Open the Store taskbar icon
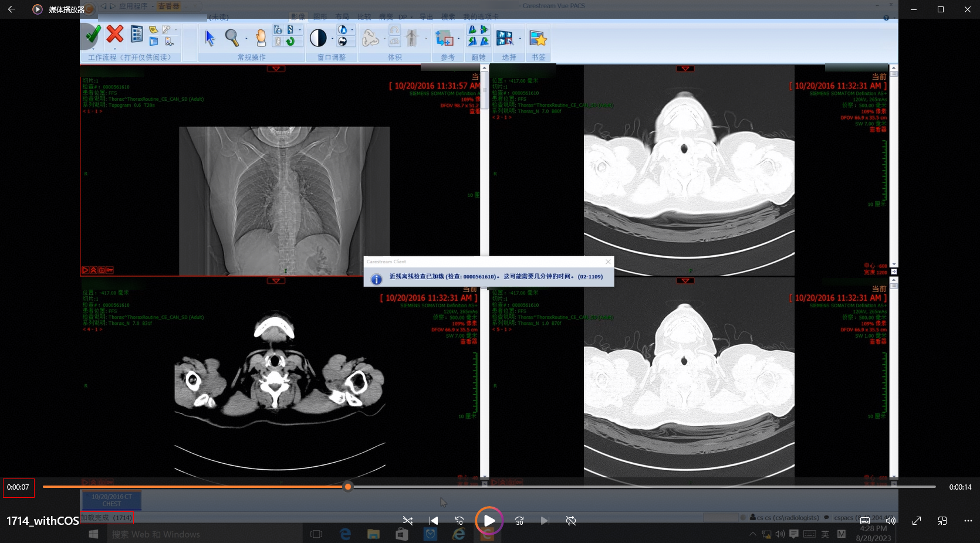 (401, 534)
